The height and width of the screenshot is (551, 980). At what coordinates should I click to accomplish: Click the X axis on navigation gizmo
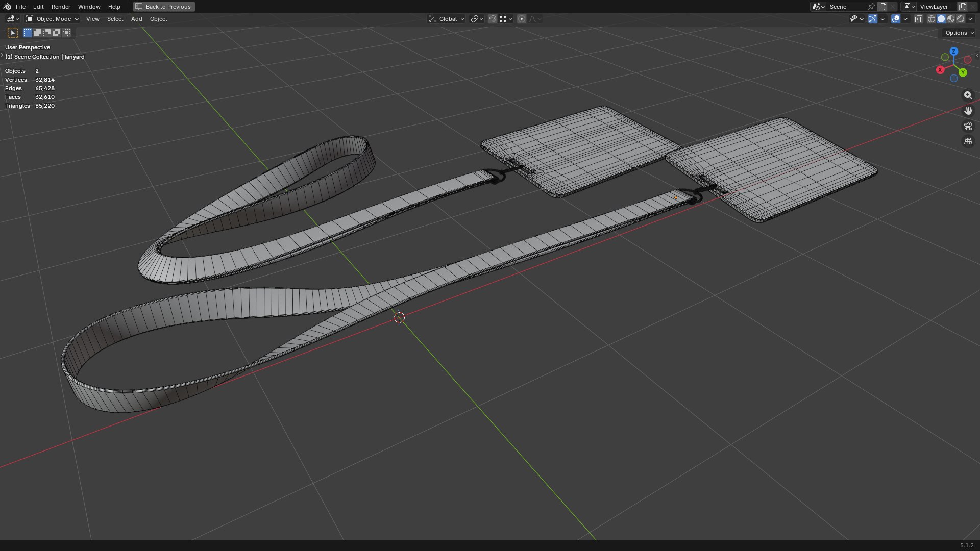pyautogui.click(x=940, y=70)
